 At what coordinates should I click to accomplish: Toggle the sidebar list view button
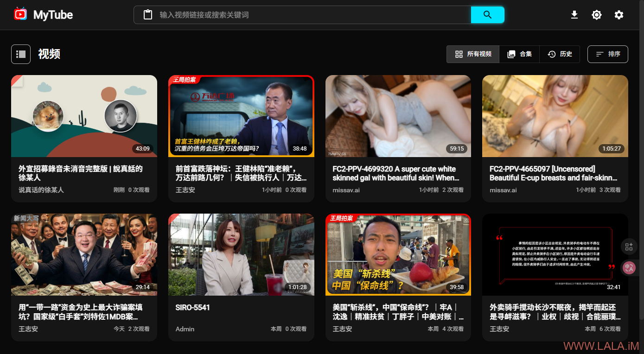tap(21, 54)
